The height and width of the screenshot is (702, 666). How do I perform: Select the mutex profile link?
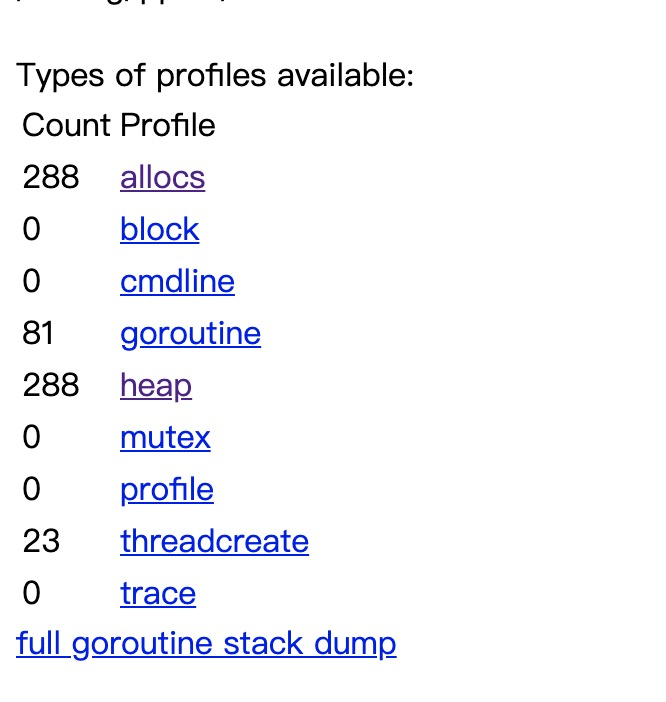(x=165, y=437)
